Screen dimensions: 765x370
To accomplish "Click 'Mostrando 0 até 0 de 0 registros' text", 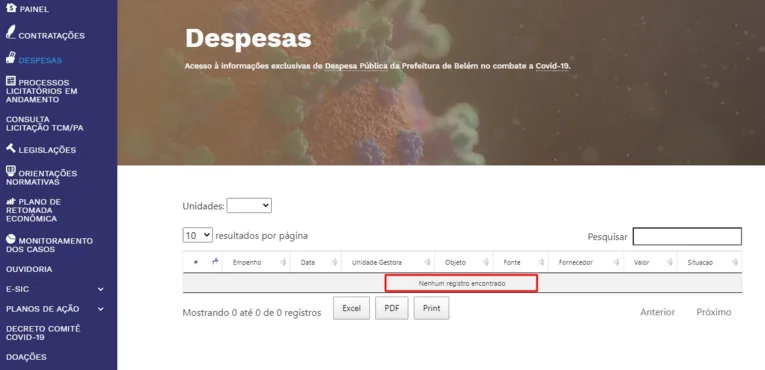I will (x=252, y=312).
